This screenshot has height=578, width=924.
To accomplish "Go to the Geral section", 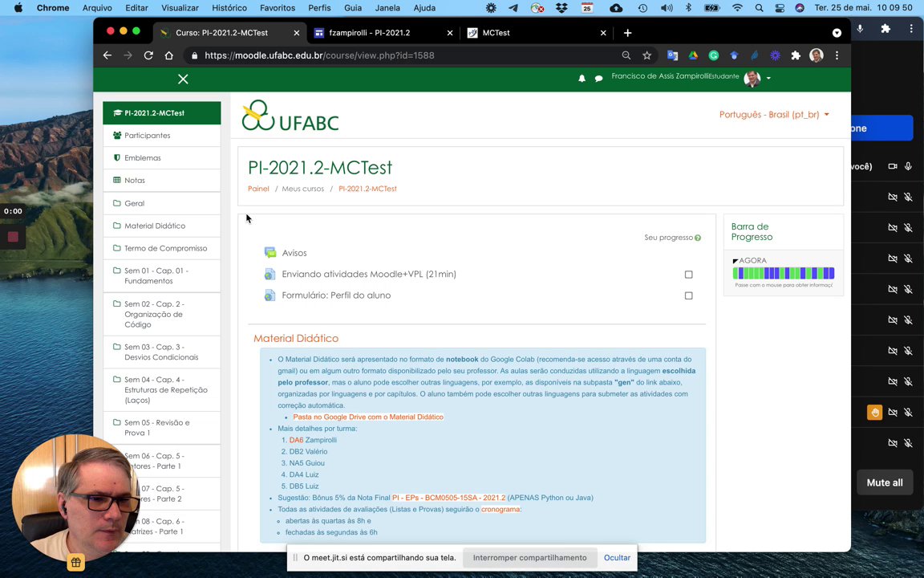I will tap(162, 203).
